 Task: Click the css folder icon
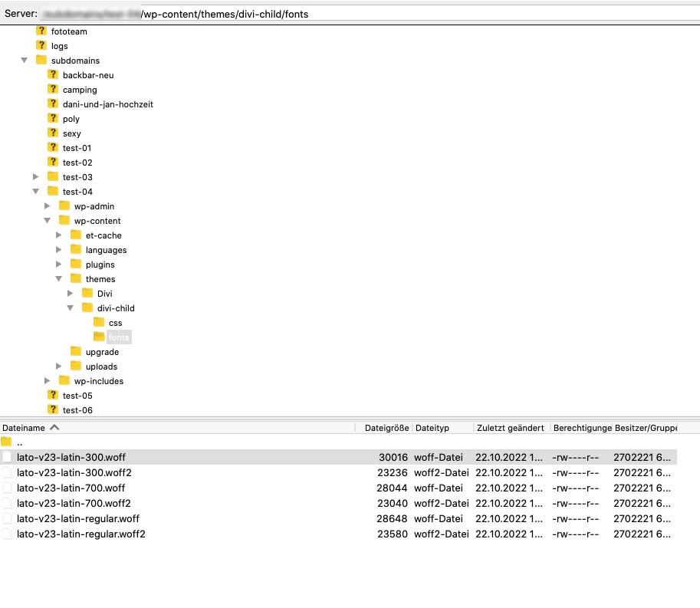pyautogui.click(x=99, y=323)
